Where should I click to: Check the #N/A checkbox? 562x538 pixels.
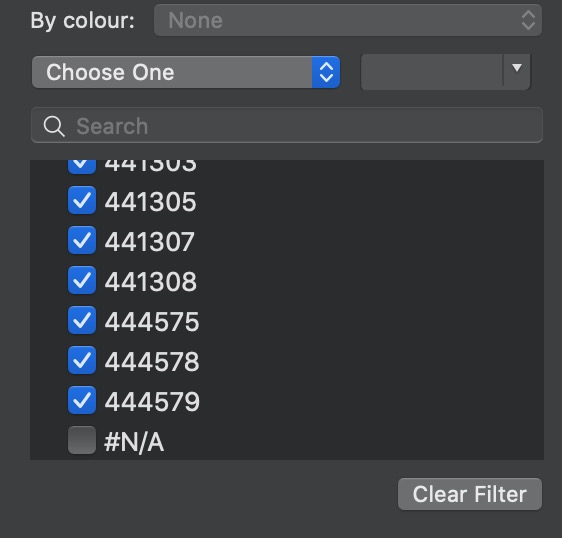[x=82, y=440]
